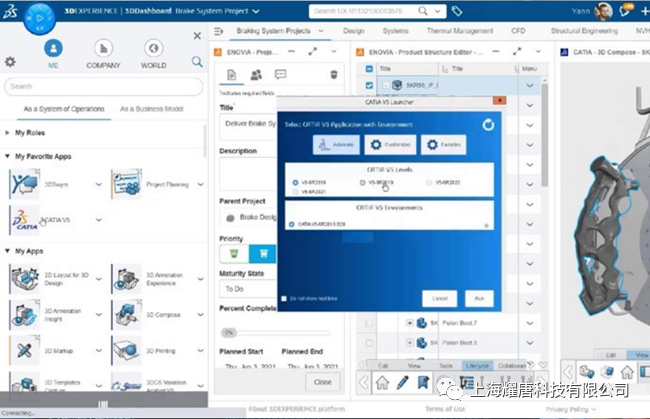This screenshot has width=650, height=419.
Task: Select the Customized launcher mode button
Action: 390,145
